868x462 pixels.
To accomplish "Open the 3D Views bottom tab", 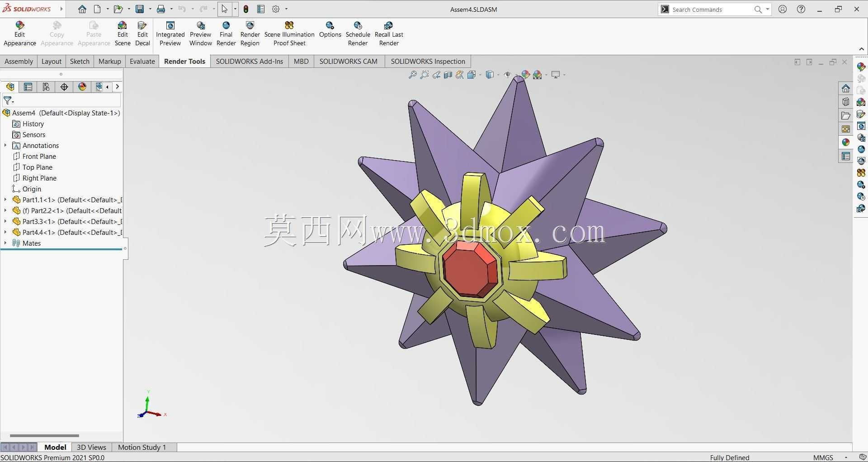I will [x=91, y=447].
